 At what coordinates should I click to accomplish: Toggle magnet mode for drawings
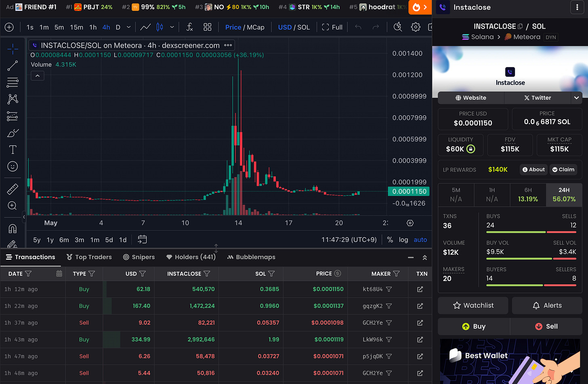click(13, 229)
